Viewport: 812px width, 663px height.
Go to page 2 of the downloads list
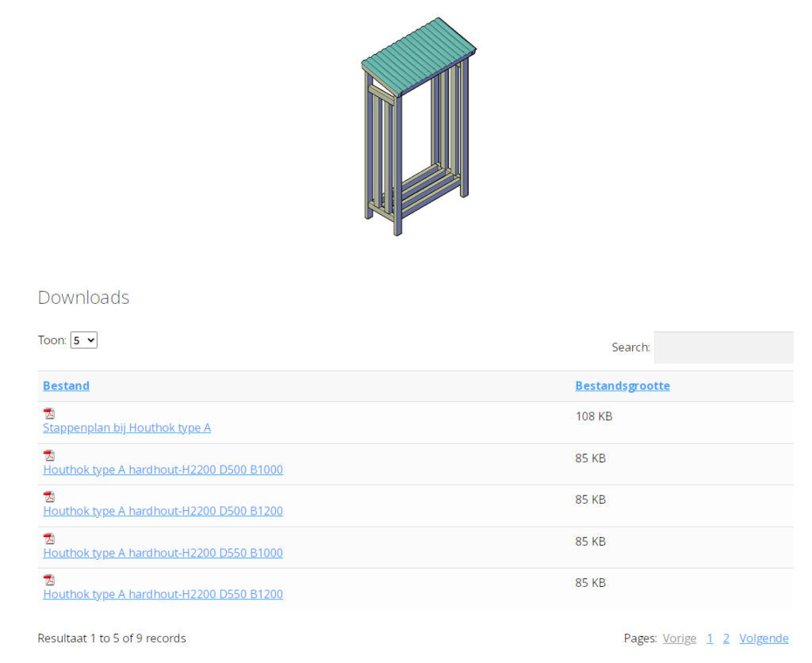point(726,638)
